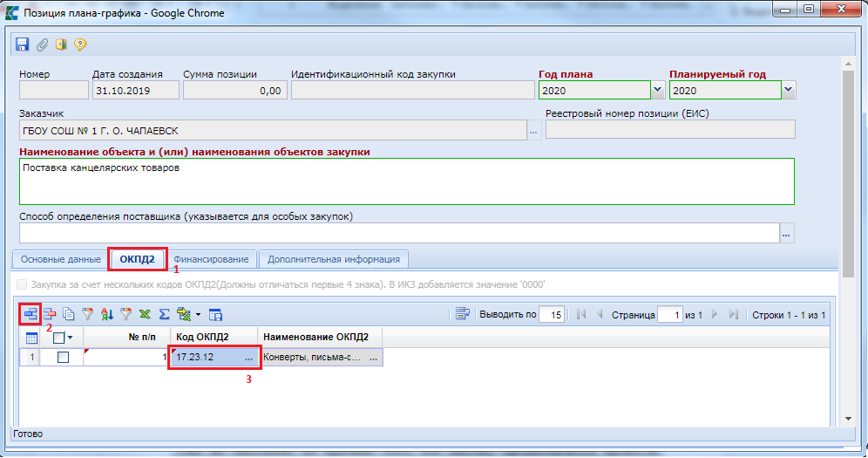Click the A-Z sort icon
868x458 pixels.
106,314
